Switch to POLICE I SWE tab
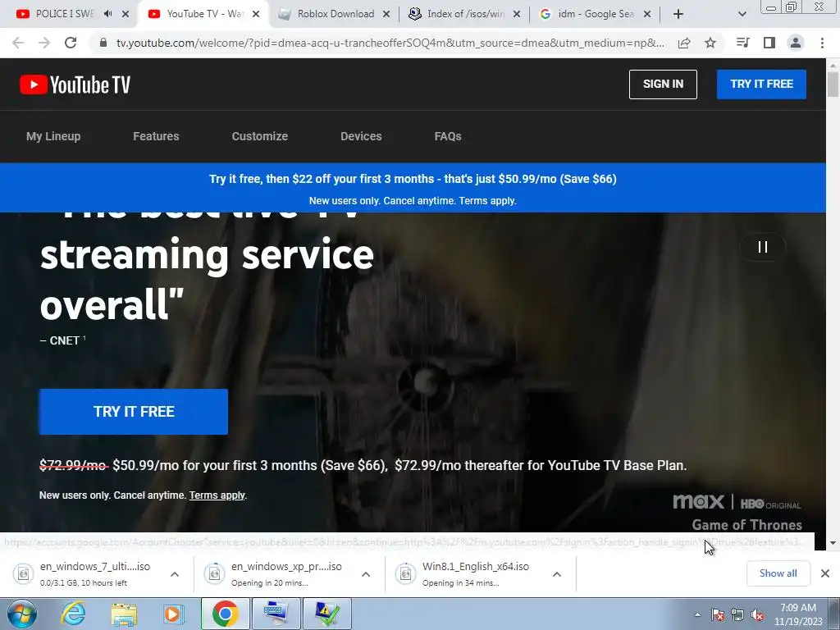The height and width of the screenshot is (630, 840). tap(64, 14)
